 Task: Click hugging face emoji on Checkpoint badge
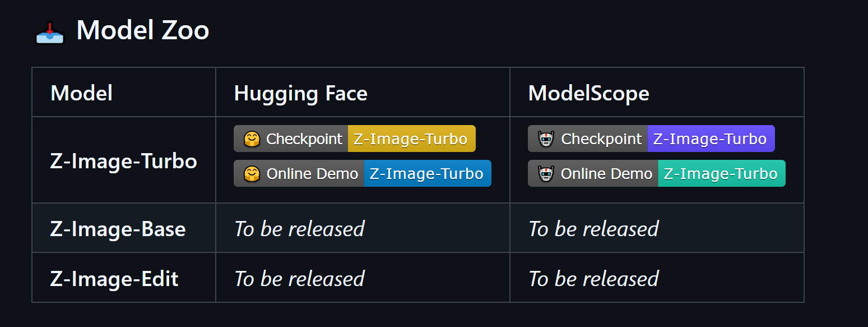point(252,139)
